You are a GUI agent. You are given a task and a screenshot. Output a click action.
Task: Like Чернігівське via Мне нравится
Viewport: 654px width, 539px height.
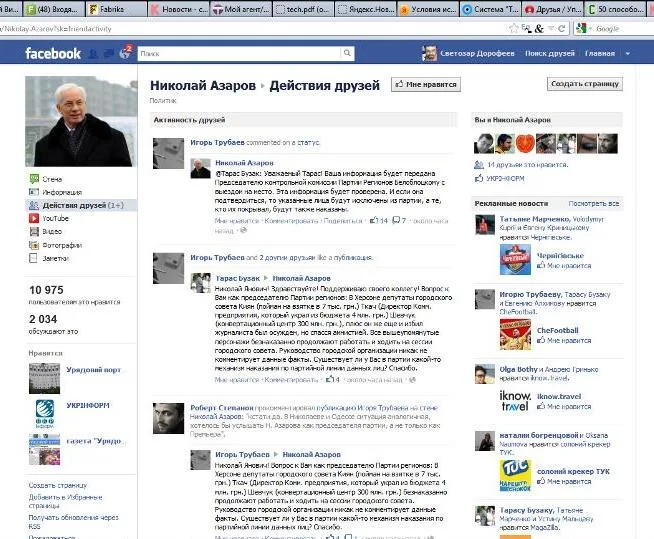pyautogui.click(x=568, y=265)
